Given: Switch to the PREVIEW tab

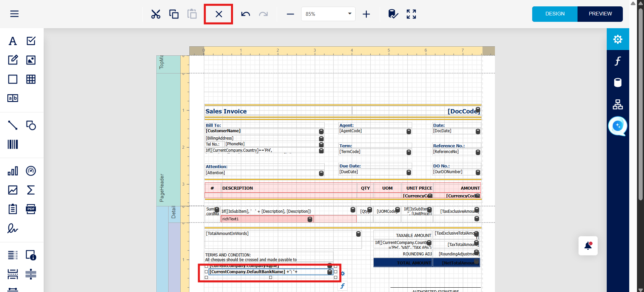Looking at the screenshot, I should point(600,14).
